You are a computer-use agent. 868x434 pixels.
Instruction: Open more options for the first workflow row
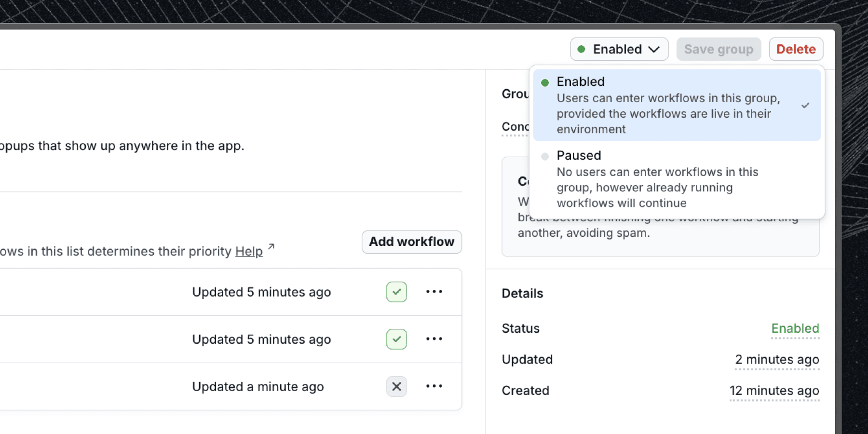point(434,292)
